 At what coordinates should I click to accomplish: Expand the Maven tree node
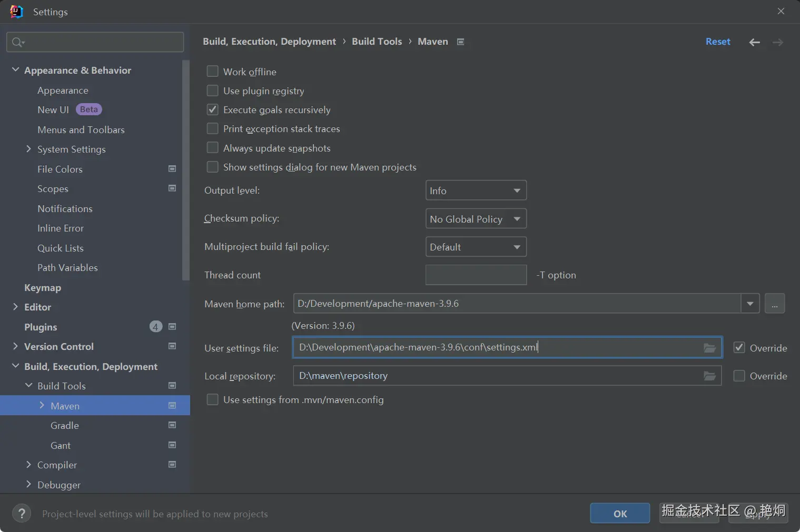tap(42, 405)
